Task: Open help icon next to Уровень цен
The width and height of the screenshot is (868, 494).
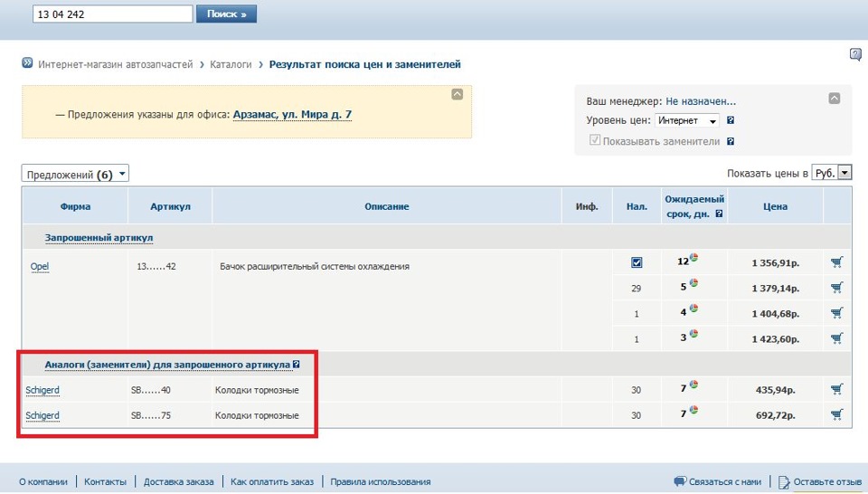Action: click(731, 120)
